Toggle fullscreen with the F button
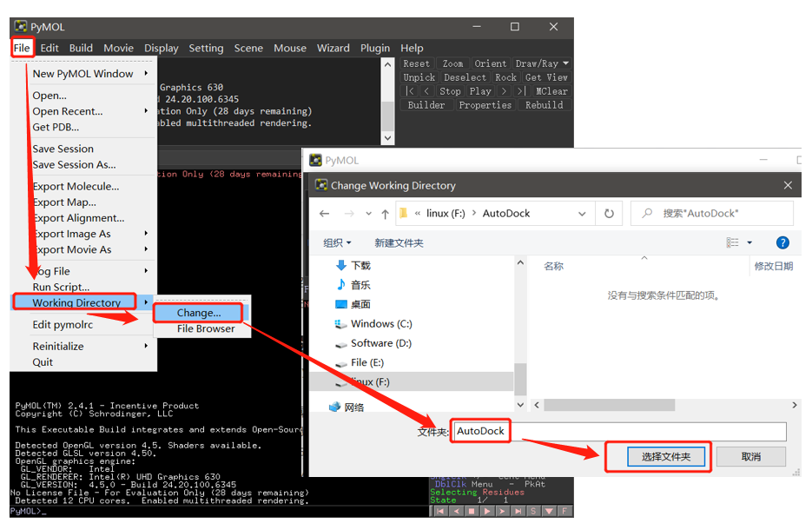The width and height of the screenshot is (812, 530). (x=565, y=512)
